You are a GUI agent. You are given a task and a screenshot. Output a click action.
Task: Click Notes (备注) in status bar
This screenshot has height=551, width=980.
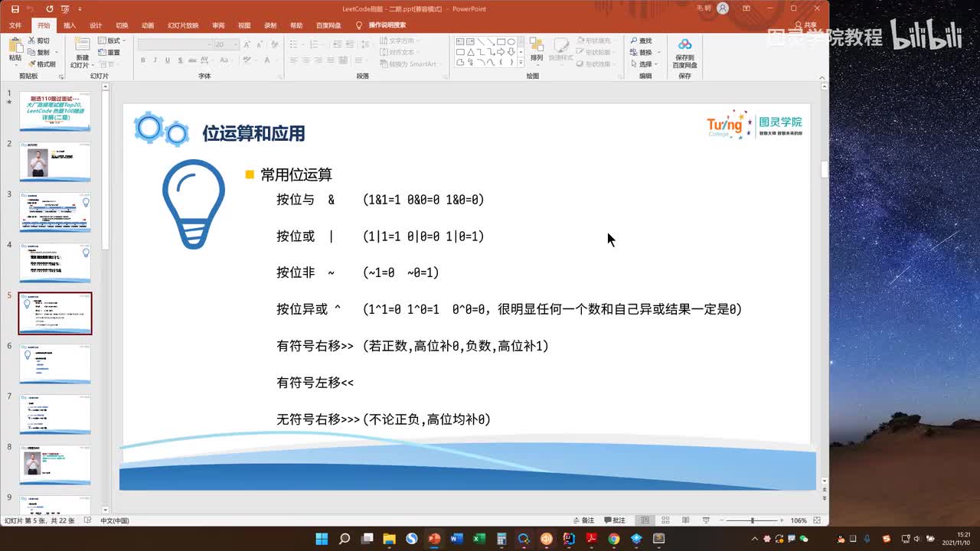(x=583, y=520)
